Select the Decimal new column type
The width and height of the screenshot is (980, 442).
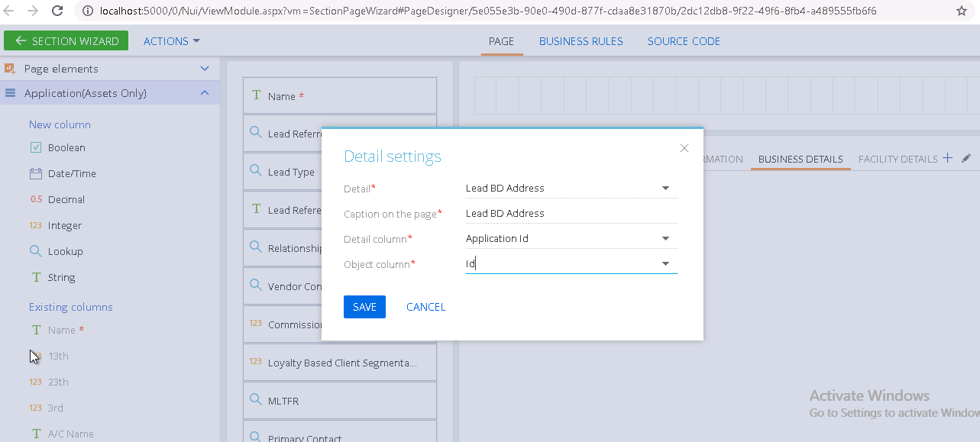coord(57,199)
